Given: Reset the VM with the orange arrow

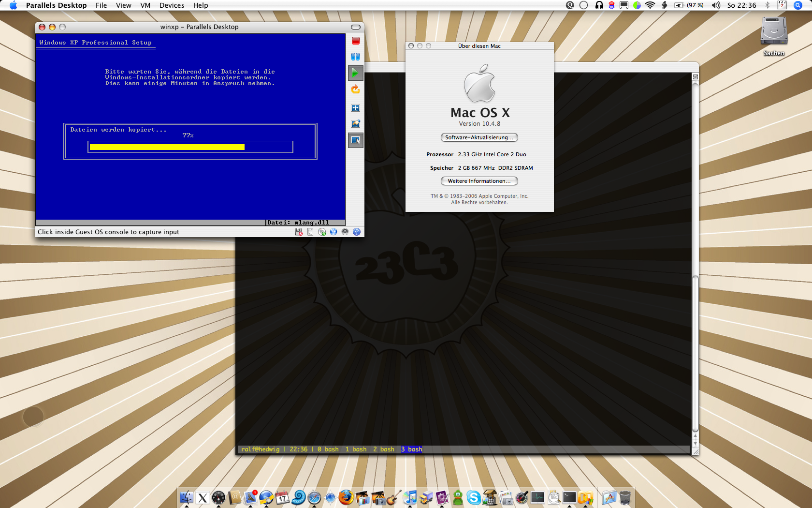Looking at the screenshot, I should 356,90.
